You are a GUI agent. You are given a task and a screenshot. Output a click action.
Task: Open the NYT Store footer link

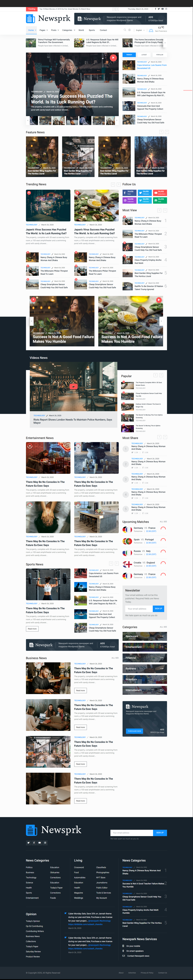pos(101,878)
